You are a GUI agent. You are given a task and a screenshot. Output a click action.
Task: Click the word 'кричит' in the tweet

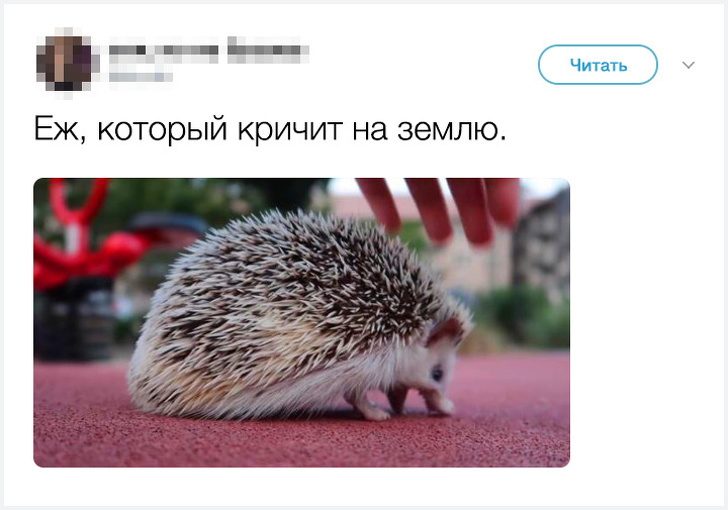(290, 129)
